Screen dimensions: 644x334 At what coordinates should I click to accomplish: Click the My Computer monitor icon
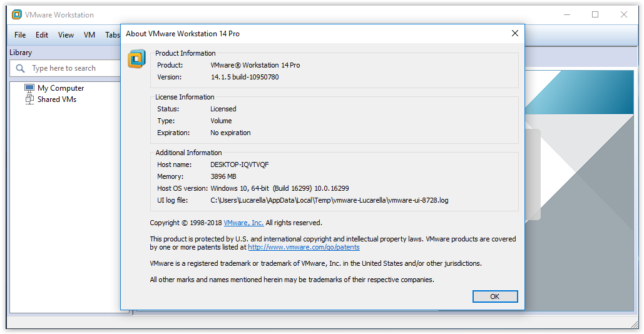(x=29, y=88)
